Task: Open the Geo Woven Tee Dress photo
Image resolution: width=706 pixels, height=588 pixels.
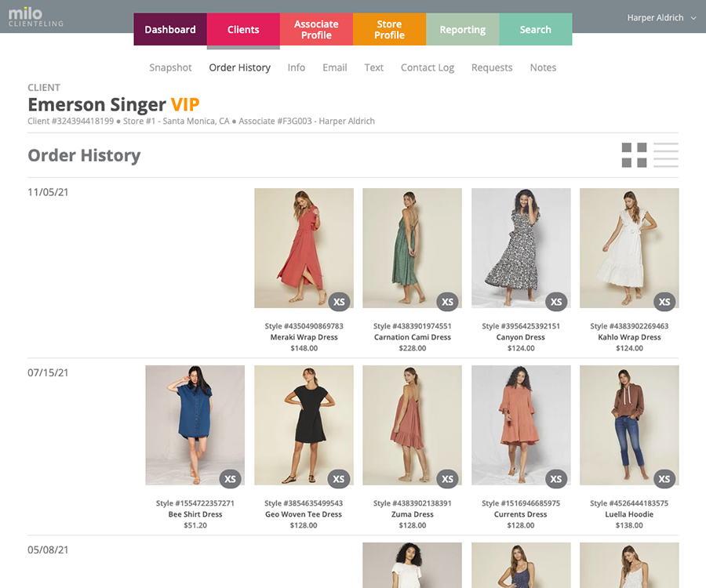Action: tap(304, 425)
